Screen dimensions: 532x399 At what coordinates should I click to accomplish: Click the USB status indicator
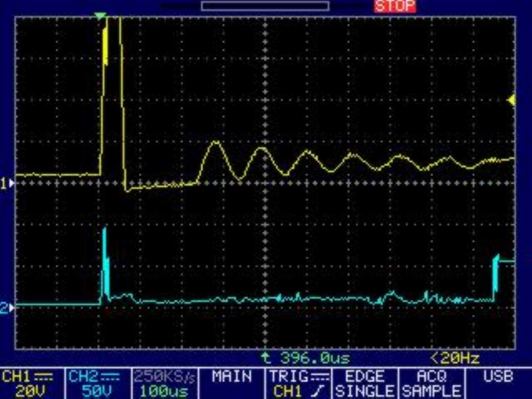[x=498, y=377]
